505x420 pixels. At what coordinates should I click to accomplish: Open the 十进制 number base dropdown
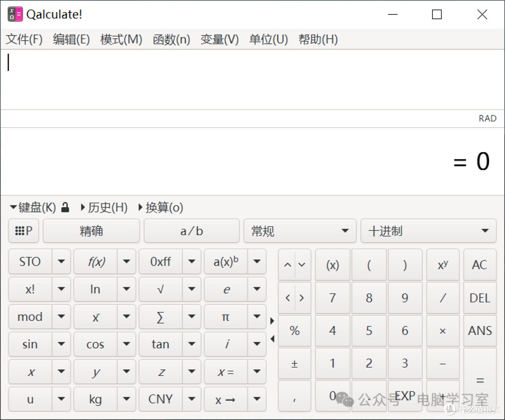click(x=428, y=231)
